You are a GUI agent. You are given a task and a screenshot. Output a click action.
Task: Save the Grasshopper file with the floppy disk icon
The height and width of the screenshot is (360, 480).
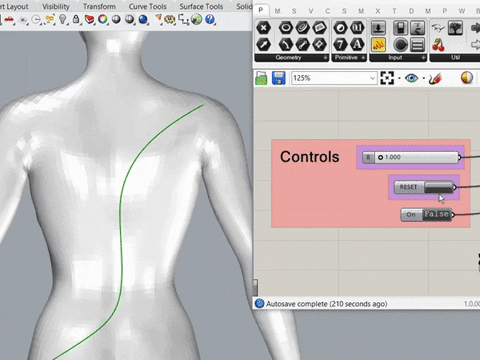[x=278, y=78]
